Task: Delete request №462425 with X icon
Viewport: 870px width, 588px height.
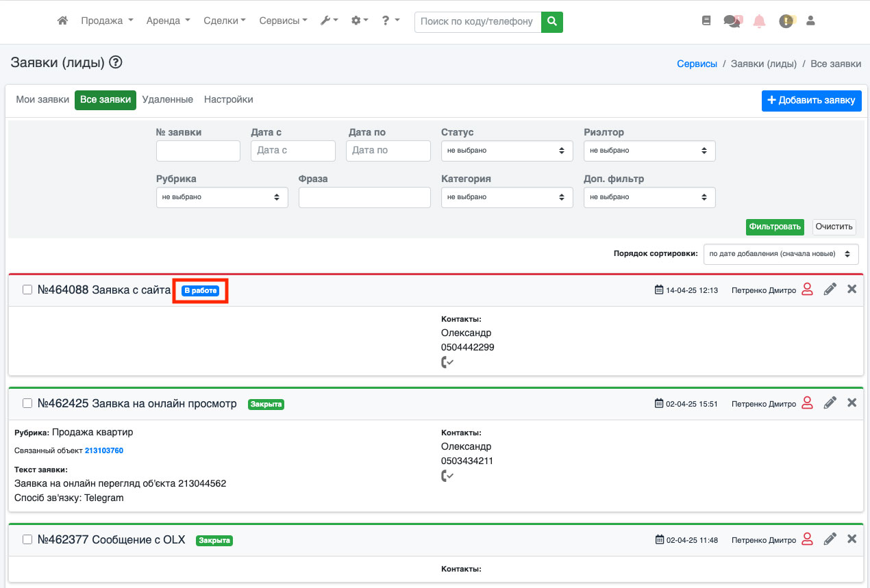Action: coord(852,403)
